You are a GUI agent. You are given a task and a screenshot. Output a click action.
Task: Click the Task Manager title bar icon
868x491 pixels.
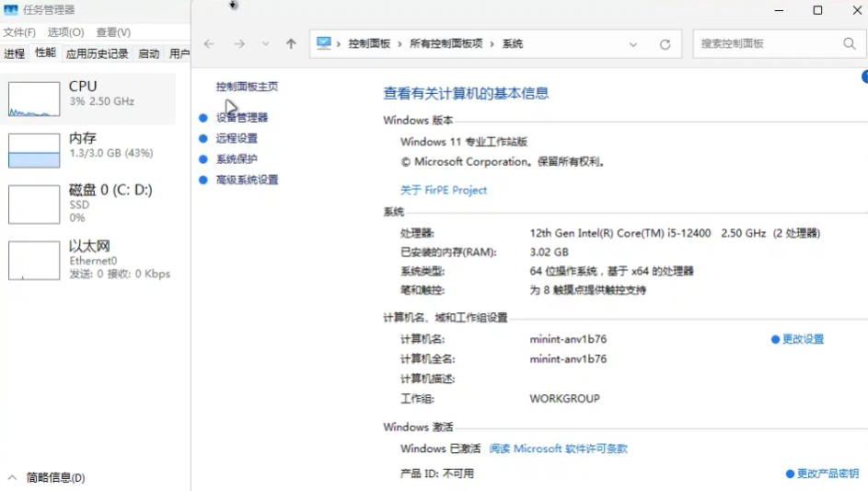point(10,10)
